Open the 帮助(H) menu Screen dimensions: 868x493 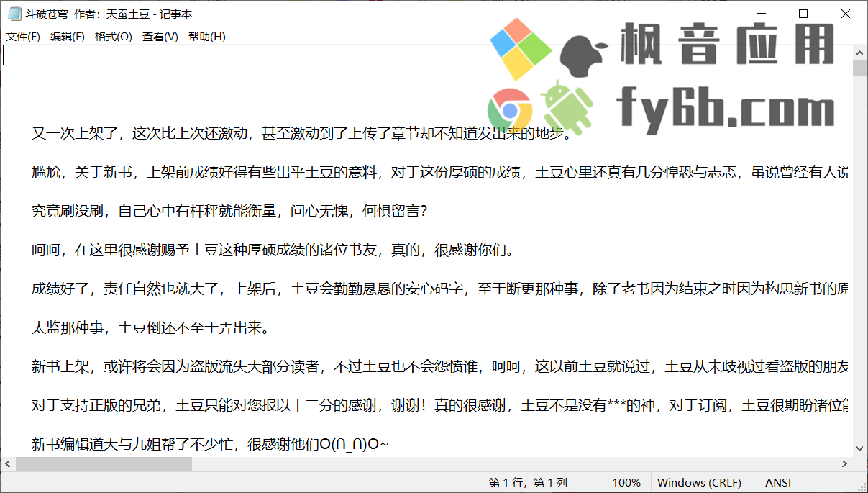(x=207, y=37)
